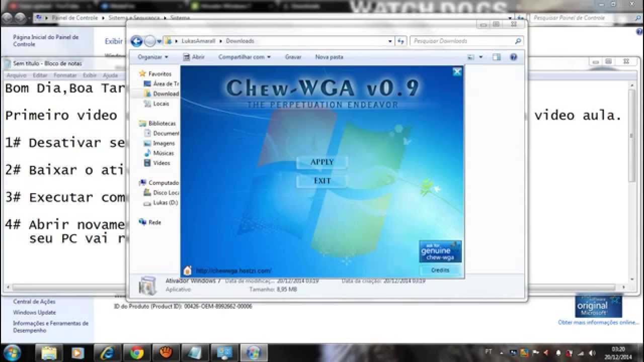Open the Músicas library
Screen dimensions: 644x362
(x=159, y=153)
